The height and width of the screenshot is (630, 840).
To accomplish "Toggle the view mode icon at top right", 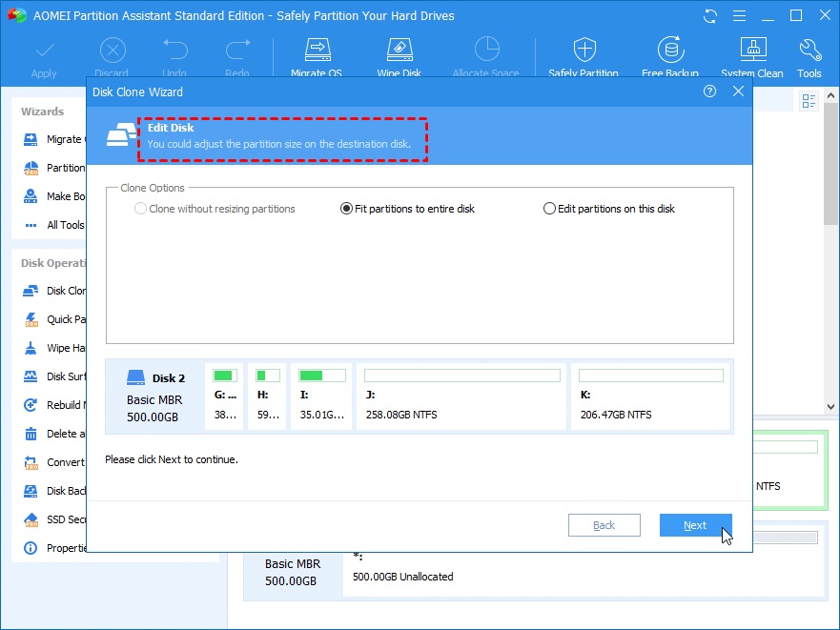I will pyautogui.click(x=809, y=101).
